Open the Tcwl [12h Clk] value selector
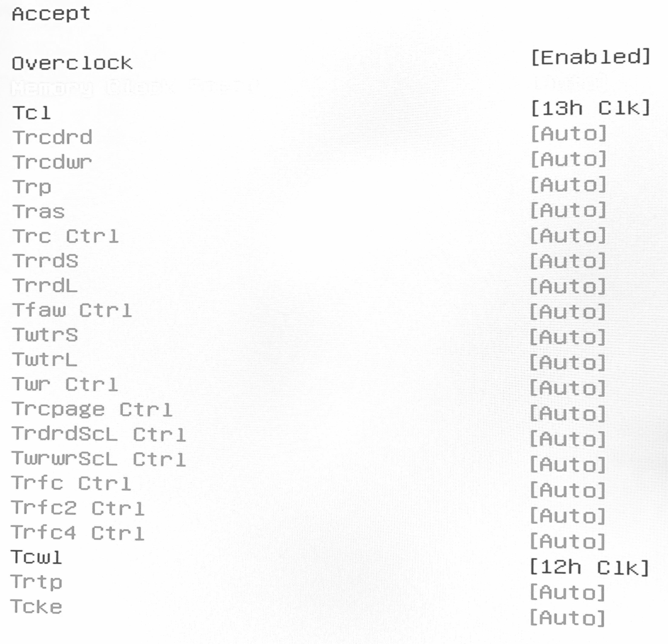 point(589,568)
